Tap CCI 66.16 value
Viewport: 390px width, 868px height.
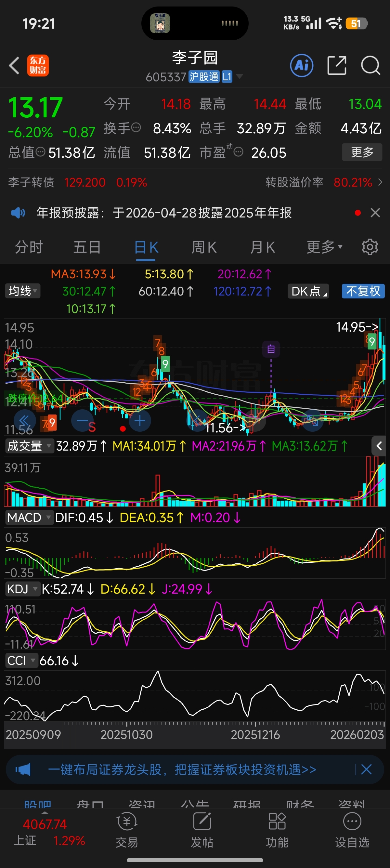[59, 661]
